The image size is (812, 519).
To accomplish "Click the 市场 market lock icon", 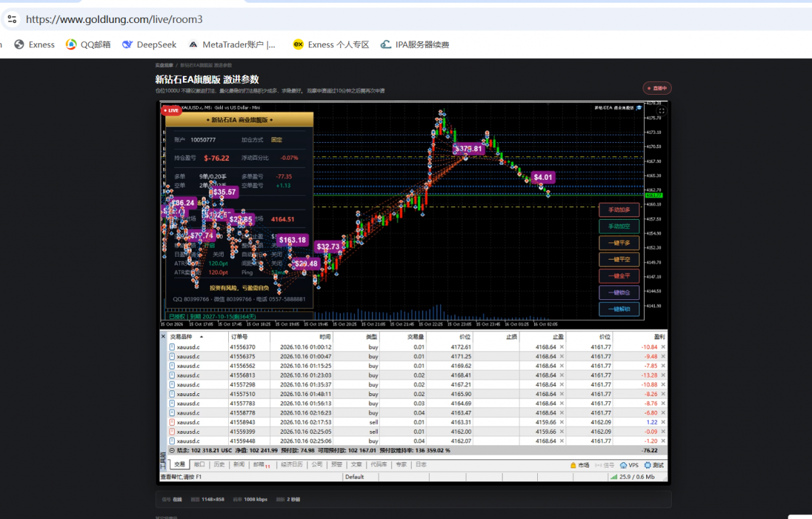I will tap(573, 465).
